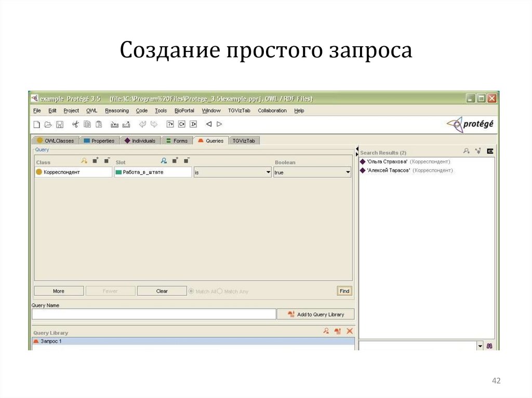Click the binoculars search icon under results
This screenshot has height=398, width=532.
click(x=489, y=346)
